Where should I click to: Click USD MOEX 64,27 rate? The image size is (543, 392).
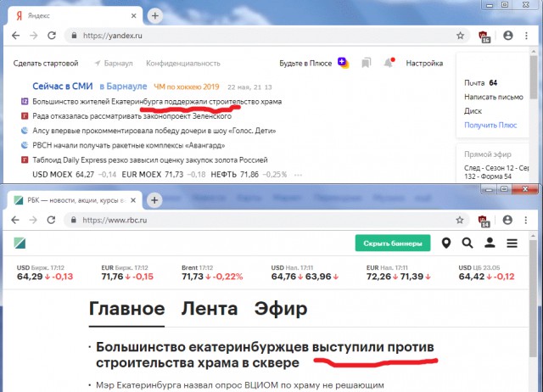74,175
